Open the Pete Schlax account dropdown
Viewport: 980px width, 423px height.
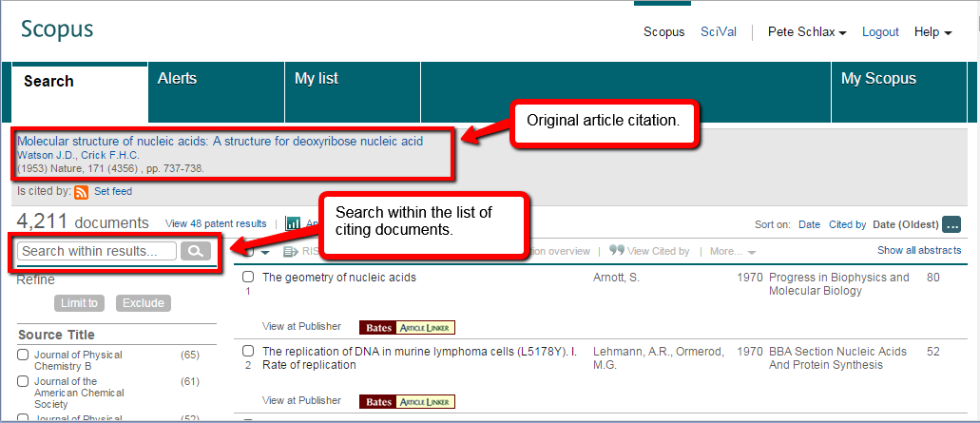pos(807,32)
